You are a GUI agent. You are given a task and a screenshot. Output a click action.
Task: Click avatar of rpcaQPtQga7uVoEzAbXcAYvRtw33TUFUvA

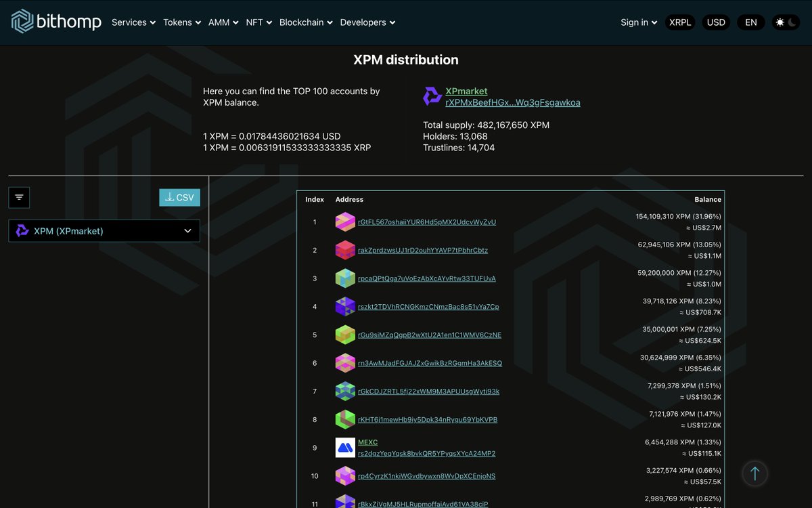pos(345,278)
